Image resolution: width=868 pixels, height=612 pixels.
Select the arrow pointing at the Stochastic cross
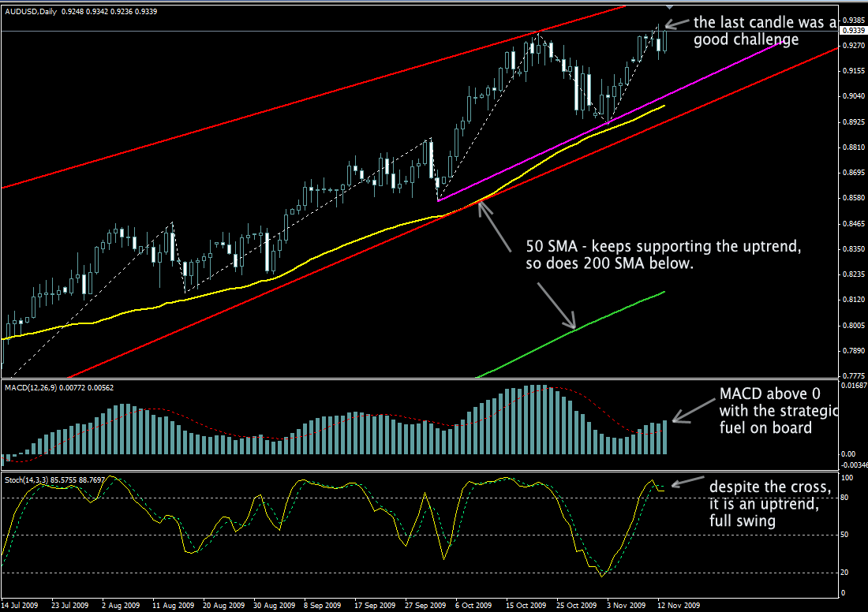687,481
